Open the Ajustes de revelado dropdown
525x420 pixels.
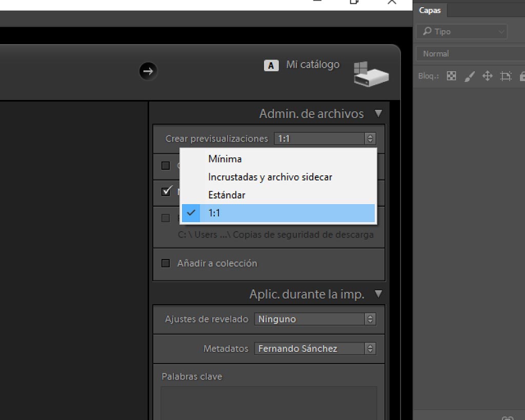[315, 319]
